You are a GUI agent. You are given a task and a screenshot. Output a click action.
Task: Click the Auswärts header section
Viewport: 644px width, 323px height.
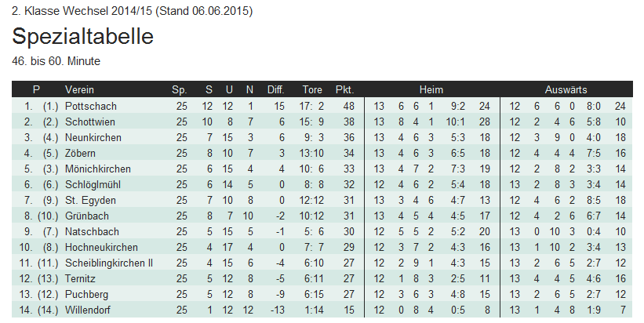[566, 89]
